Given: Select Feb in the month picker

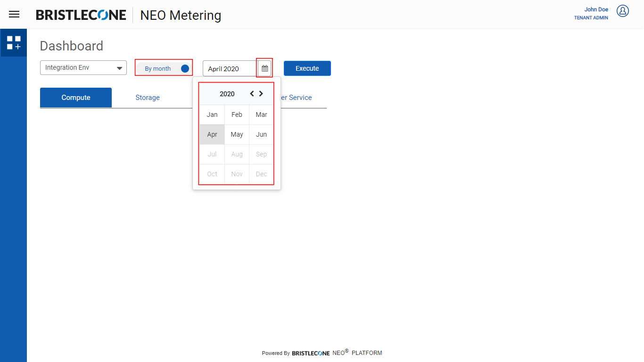Looking at the screenshot, I should [237, 115].
